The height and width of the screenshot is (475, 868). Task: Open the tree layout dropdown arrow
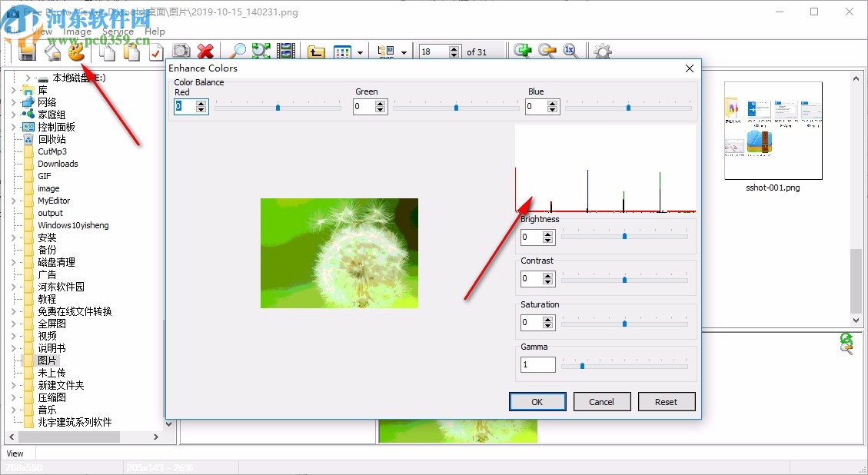404,52
